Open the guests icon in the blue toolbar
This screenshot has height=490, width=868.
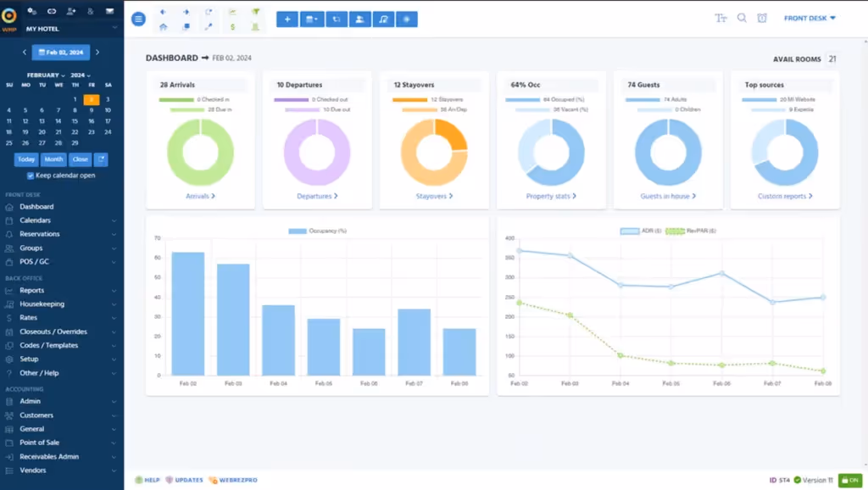tap(360, 19)
